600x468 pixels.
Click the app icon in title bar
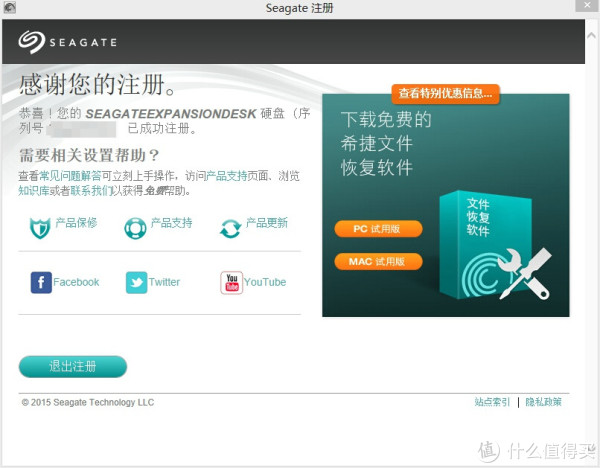[10, 7]
